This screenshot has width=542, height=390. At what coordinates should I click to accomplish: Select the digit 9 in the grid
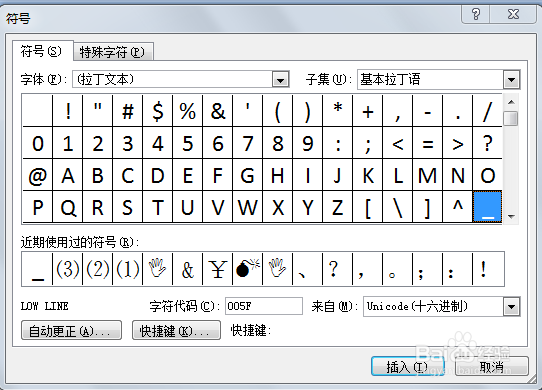(x=308, y=143)
